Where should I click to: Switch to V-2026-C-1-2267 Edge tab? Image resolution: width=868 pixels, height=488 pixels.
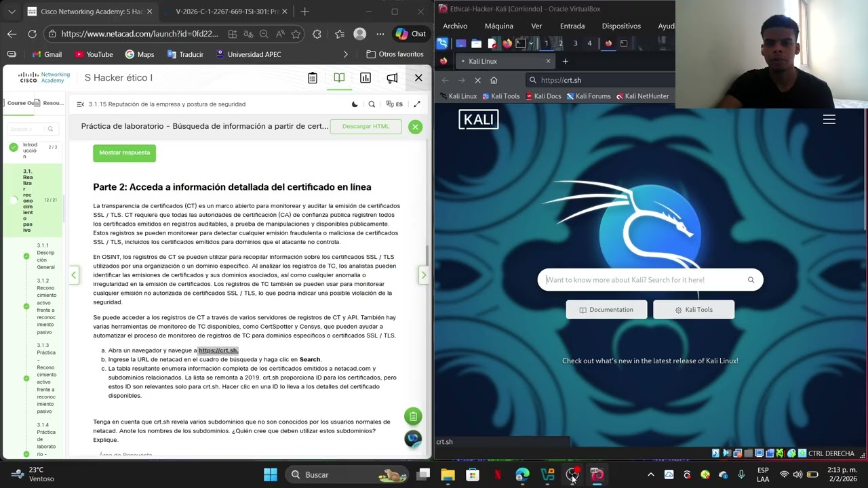pyautogui.click(x=226, y=12)
